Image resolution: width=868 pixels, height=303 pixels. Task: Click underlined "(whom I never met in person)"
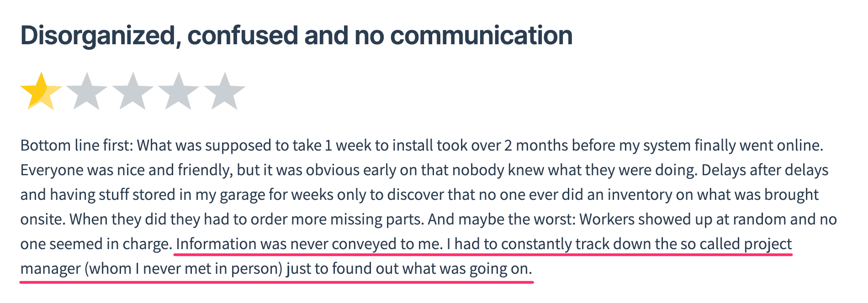tap(184, 269)
